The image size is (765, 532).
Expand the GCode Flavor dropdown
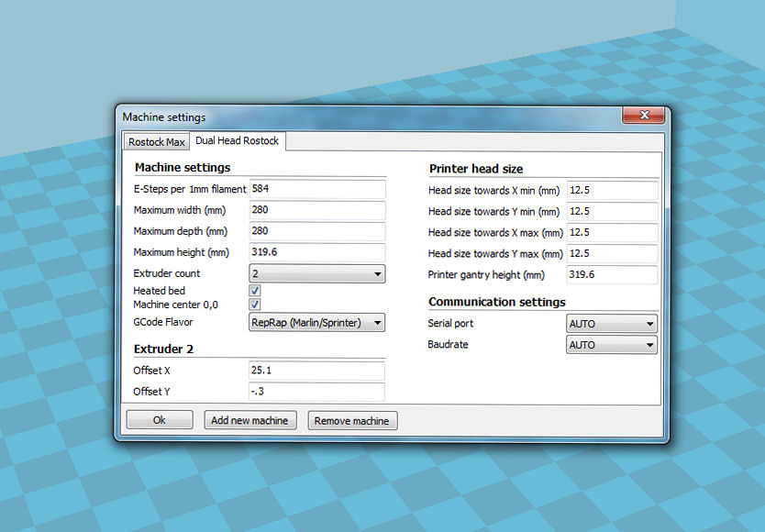pyautogui.click(x=316, y=322)
